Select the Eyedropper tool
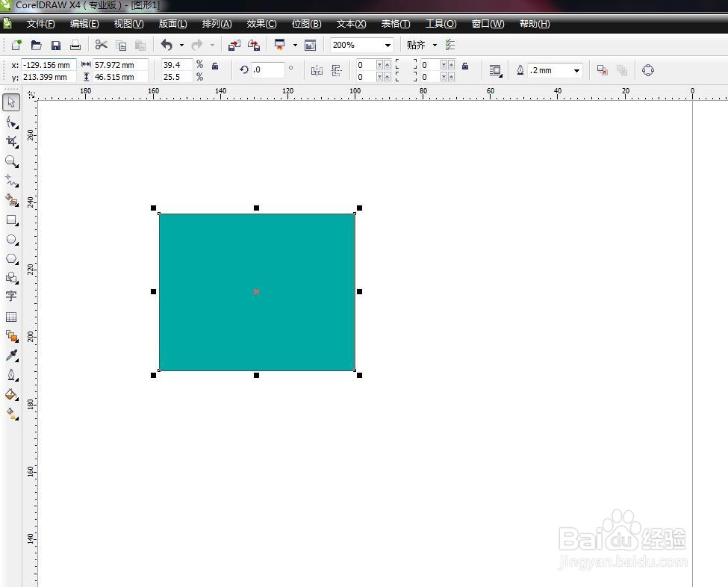 click(12, 355)
